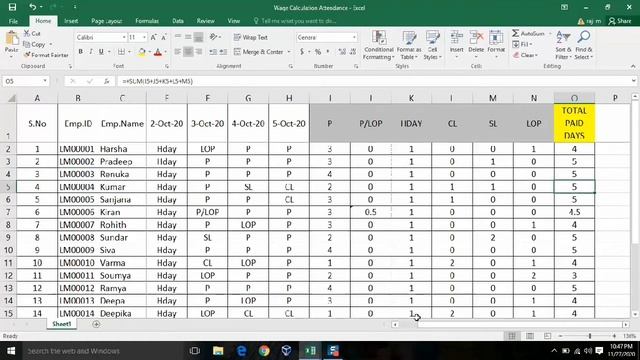The image size is (640, 360).
Task: Expand the AutoSum dropdown arrow
Action: coord(550,33)
